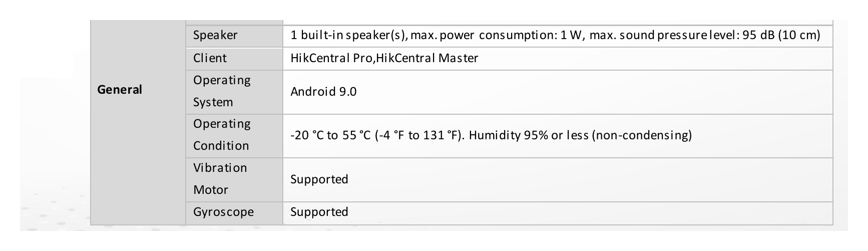Click HikCentral Pro,HikCentral Master text
The width and height of the screenshot is (868, 251).
384,58
